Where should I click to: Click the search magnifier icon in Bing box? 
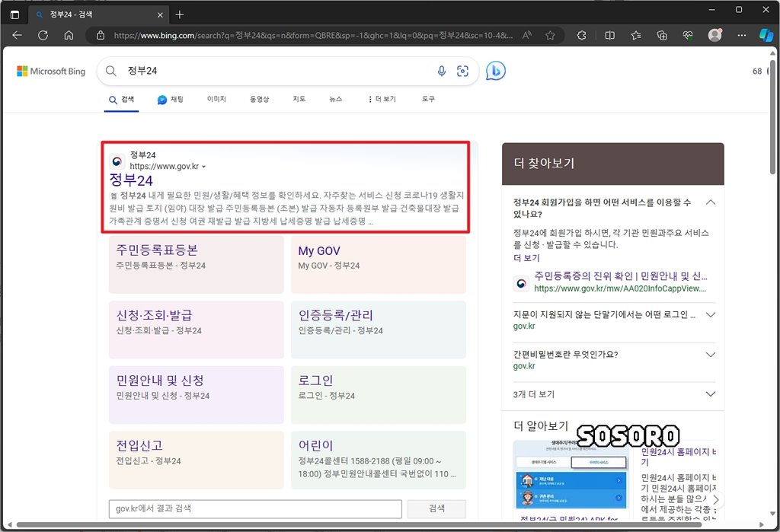click(x=111, y=71)
